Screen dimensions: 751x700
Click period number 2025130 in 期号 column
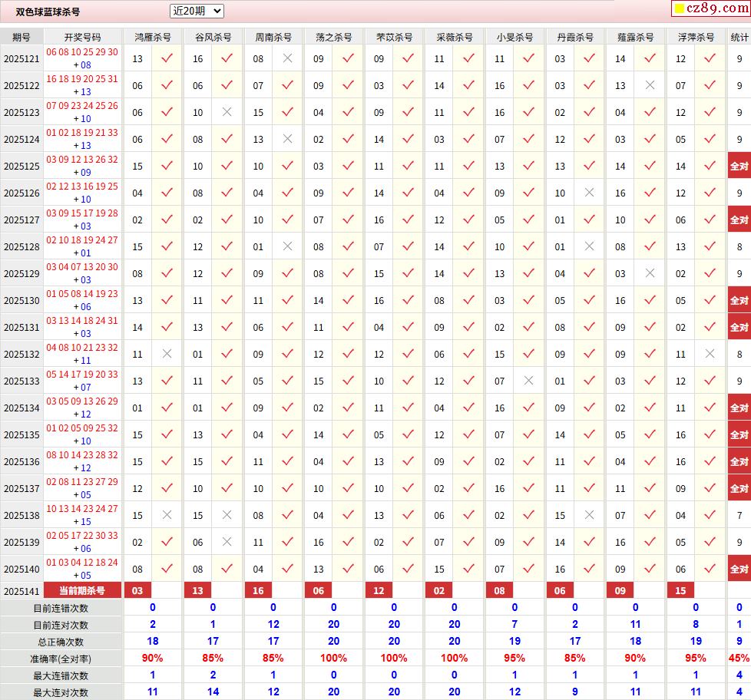[x=22, y=300]
